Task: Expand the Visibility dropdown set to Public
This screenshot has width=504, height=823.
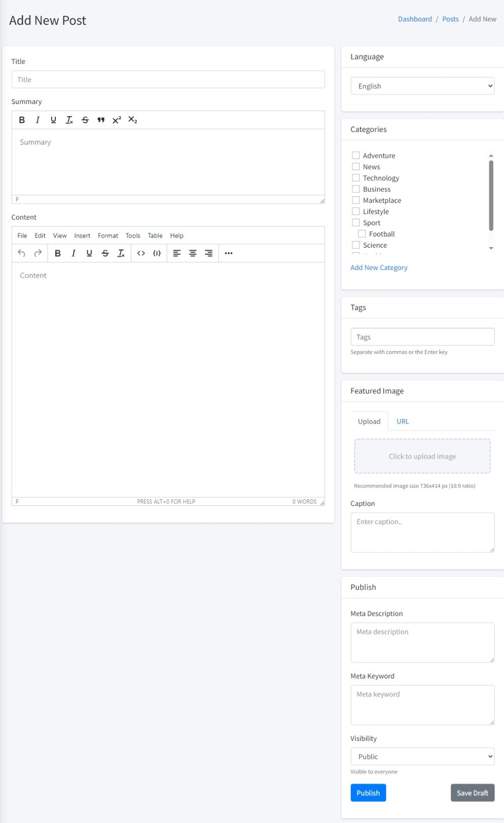Action: click(422, 757)
